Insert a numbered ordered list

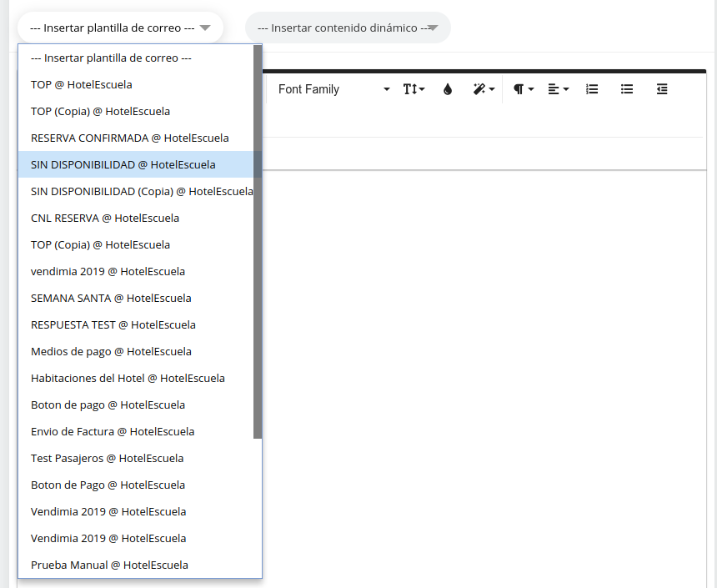tap(592, 89)
